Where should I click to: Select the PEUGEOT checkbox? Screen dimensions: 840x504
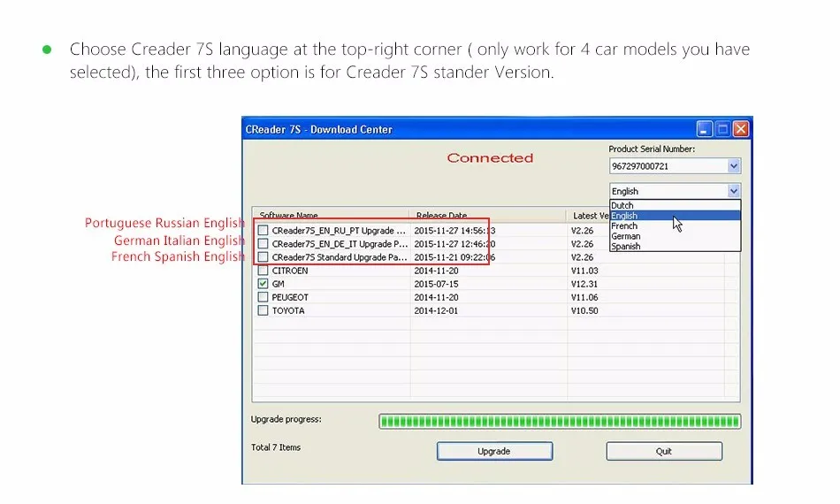coord(263,297)
